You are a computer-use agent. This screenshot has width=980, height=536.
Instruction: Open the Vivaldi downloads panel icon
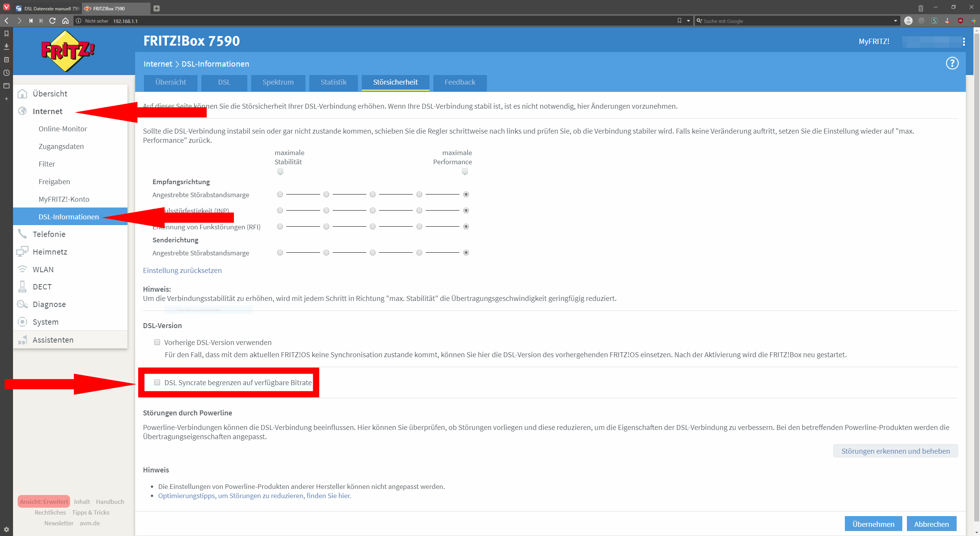pyautogui.click(x=6, y=47)
